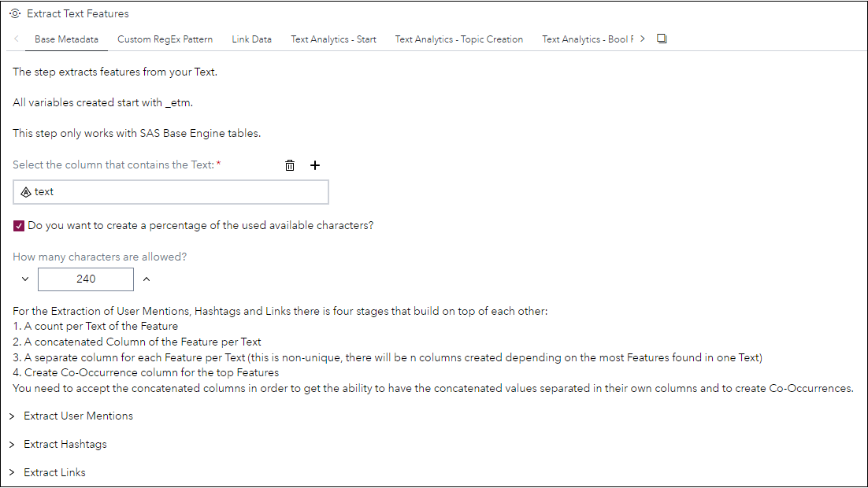The width and height of the screenshot is (868, 488).
Task: Click '4. Create Co-Occurrence column' line
Action: click(146, 372)
